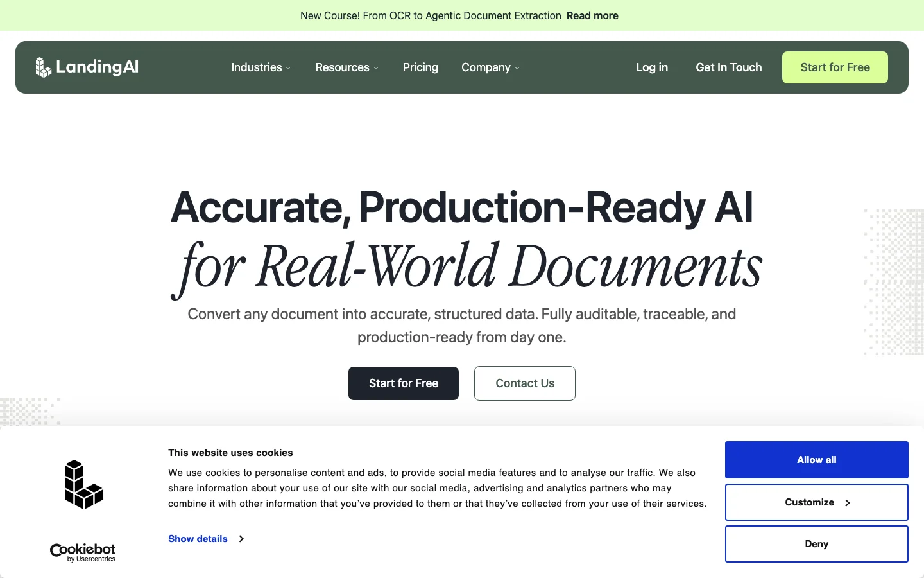924x578 pixels.
Task: Open Get In Touch in the navbar
Action: pos(729,67)
